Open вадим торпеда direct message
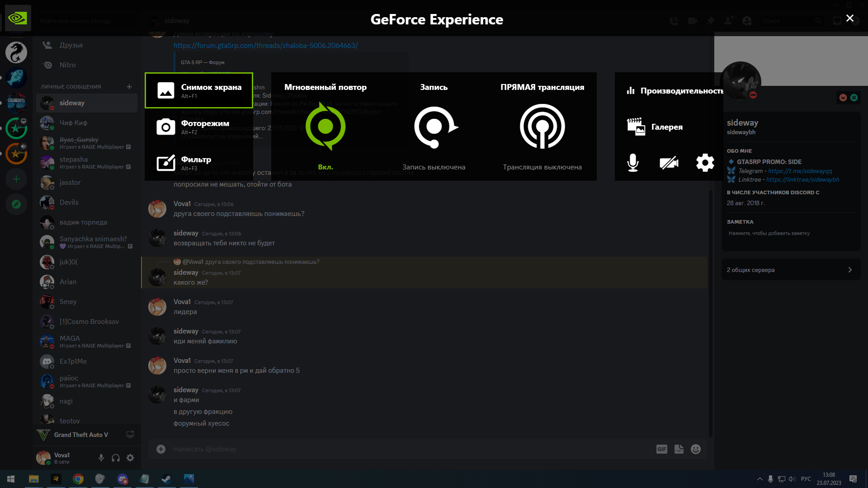 87,222
